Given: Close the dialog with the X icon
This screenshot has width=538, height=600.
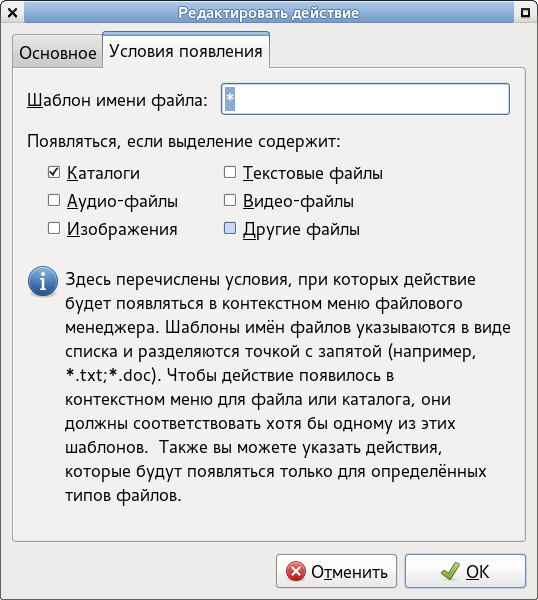Looking at the screenshot, I should coord(12,13).
